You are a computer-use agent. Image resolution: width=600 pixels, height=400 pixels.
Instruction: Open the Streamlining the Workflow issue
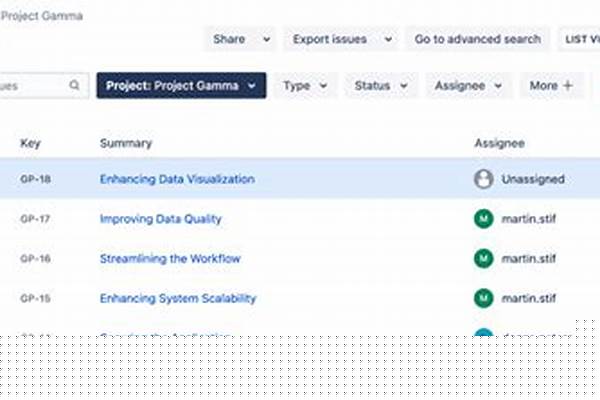[x=170, y=259]
